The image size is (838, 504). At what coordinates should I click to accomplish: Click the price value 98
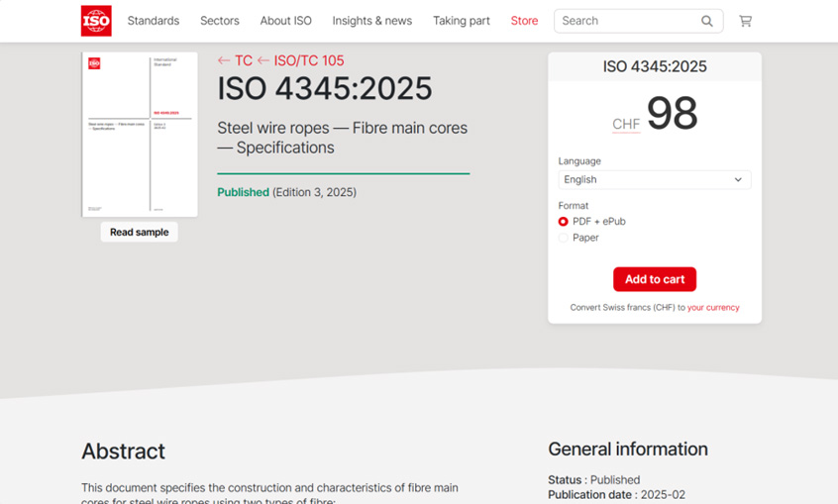coord(673,113)
